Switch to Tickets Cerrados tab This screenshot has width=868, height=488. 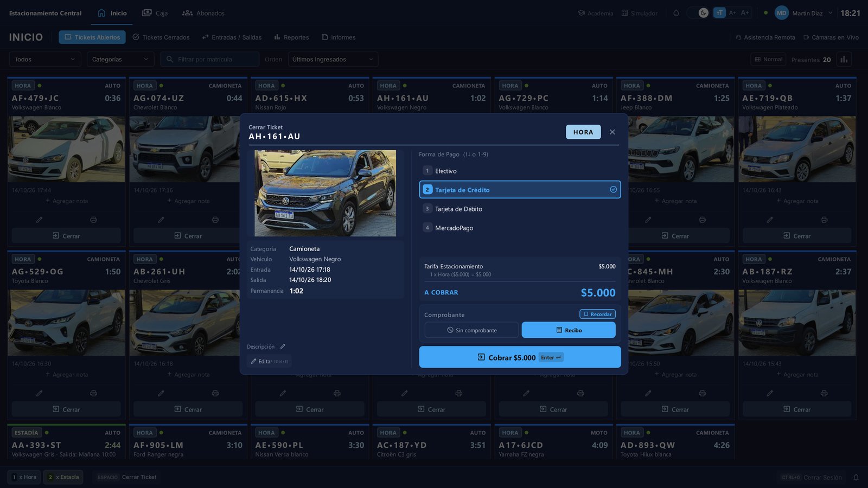161,37
